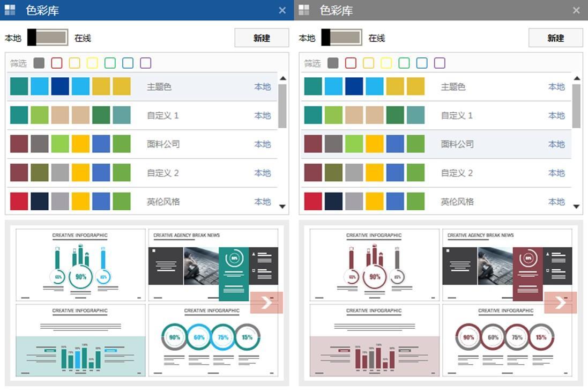Click the next arrow on the maroon preview
The image size is (588, 391).
(x=560, y=303)
